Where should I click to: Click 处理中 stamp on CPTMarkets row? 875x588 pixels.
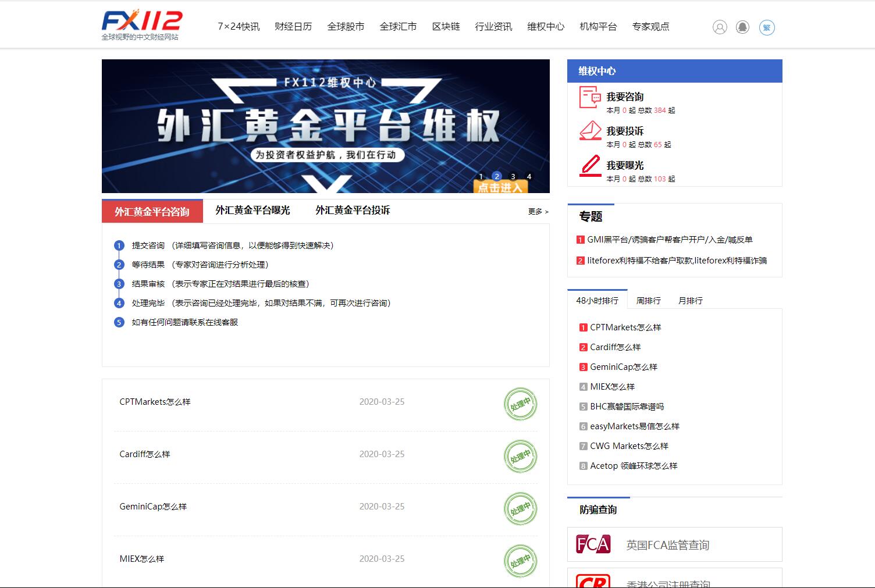point(520,404)
